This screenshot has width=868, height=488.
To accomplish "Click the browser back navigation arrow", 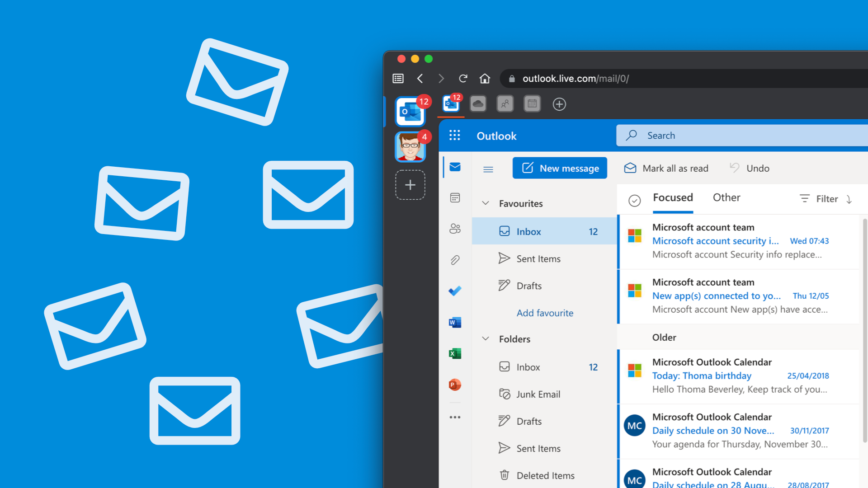I will [x=420, y=77].
